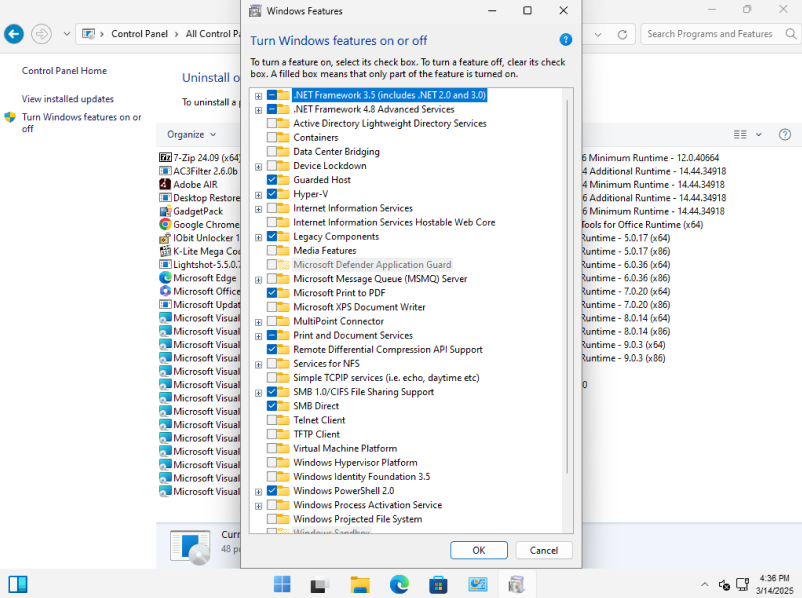
Task: Launch Microsoft Edge from the taskbar
Action: (399, 584)
